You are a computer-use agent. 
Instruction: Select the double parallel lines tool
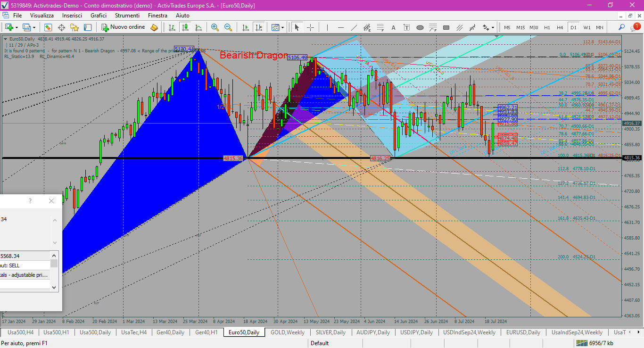(460, 27)
